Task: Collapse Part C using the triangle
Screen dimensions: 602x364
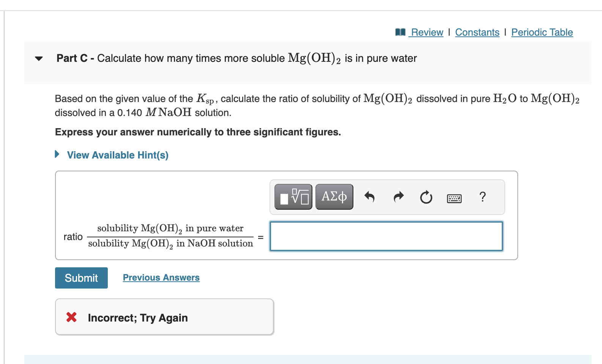Action: click(x=38, y=58)
